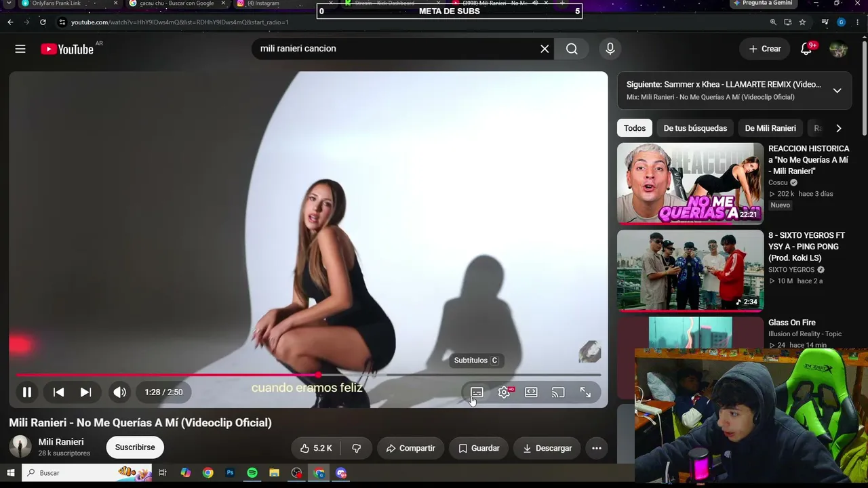The image size is (868, 488).
Task: Like the video (5.2 K)
Action: tap(317, 448)
